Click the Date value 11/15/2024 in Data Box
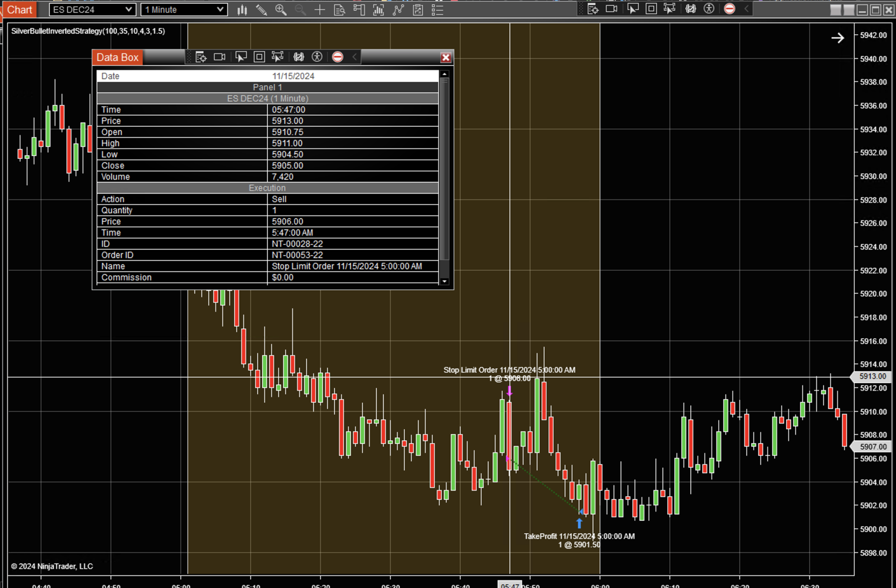Screen dimensions: 896x588 293,76
